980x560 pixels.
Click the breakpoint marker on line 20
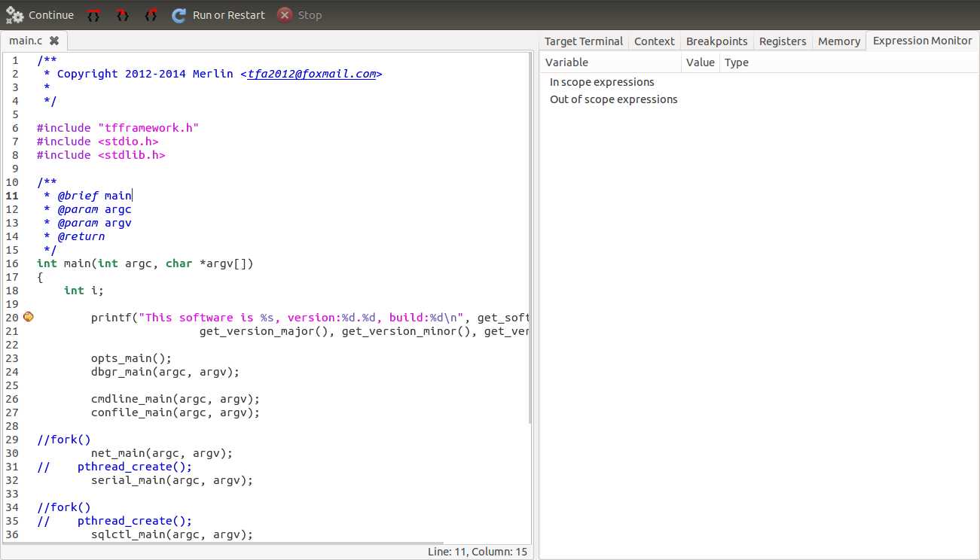tap(29, 317)
